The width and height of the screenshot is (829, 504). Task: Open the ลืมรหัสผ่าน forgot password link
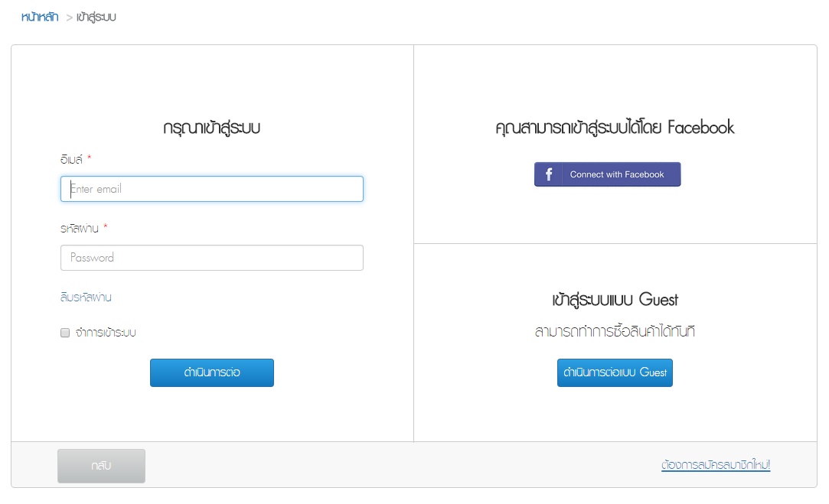click(x=86, y=298)
